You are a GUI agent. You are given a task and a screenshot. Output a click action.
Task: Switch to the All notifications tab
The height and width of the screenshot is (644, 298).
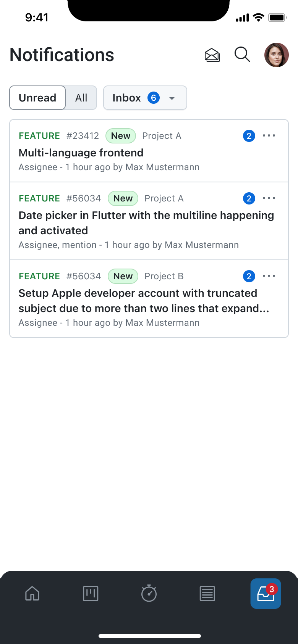tap(81, 98)
